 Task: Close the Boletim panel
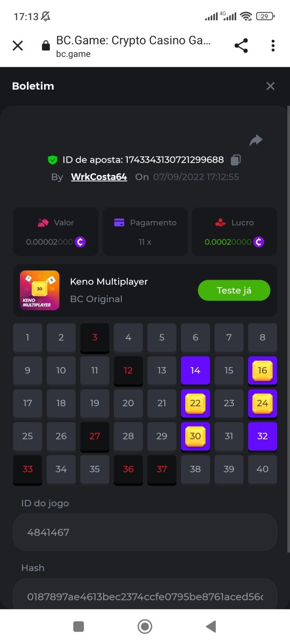271,86
